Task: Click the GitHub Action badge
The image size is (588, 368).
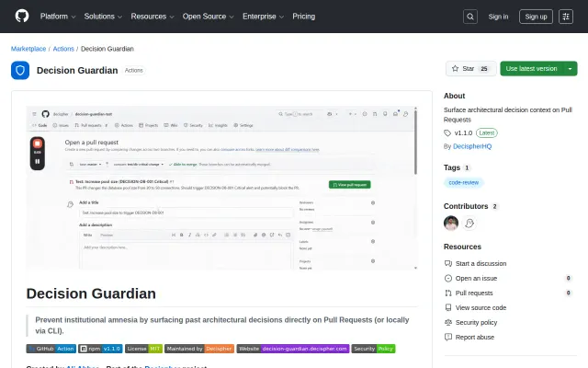Action: click(51, 349)
